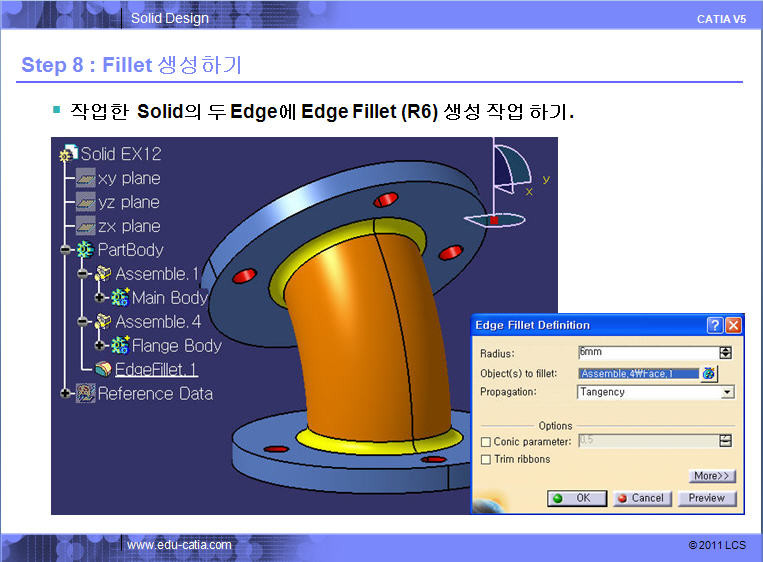This screenshot has height=562, width=763.
Task: Click the Main Body icon in tree
Action: pos(120,298)
